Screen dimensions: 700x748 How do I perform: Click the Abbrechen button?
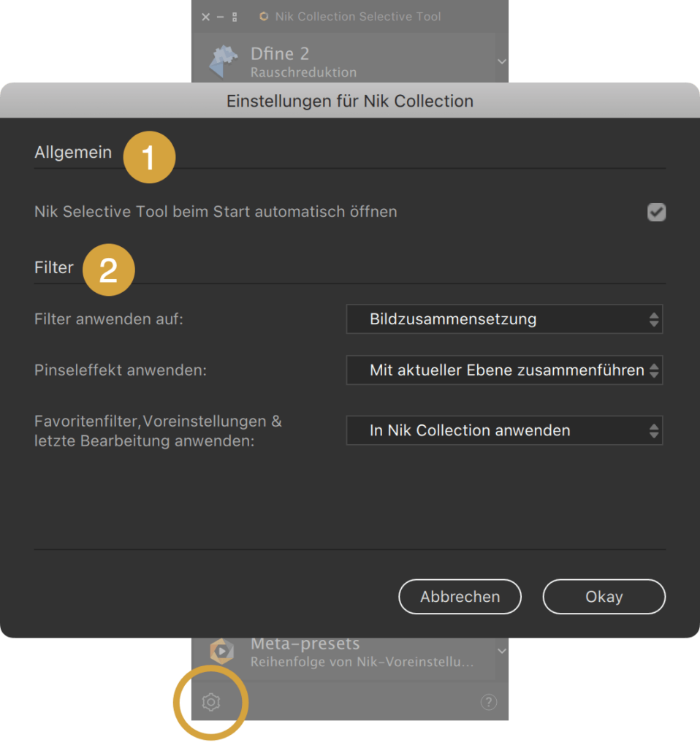pyautogui.click(x=460, y=597)
